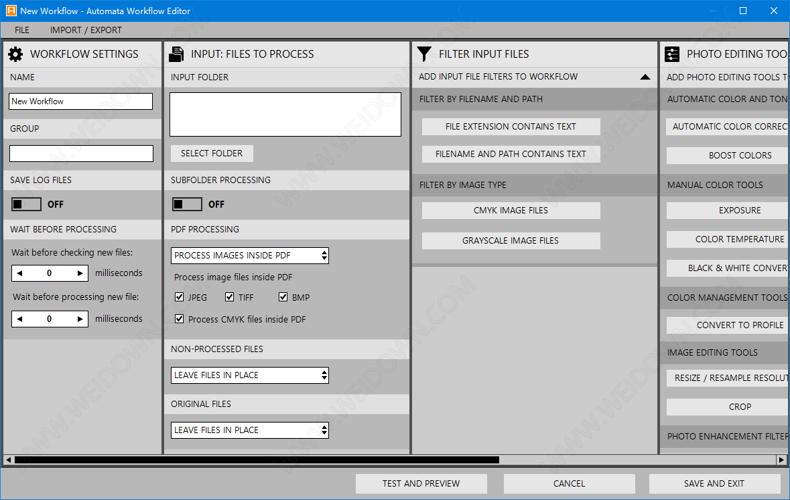Toggle the Save Log Files switch
Screen dimensions: 790x500
click(26, 204)
